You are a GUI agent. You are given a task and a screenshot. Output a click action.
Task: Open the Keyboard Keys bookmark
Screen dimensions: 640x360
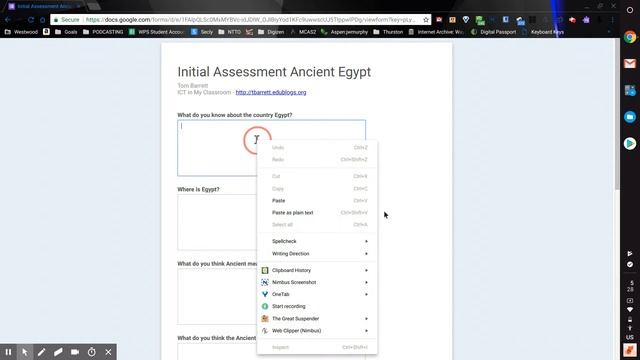pos(543,32)
